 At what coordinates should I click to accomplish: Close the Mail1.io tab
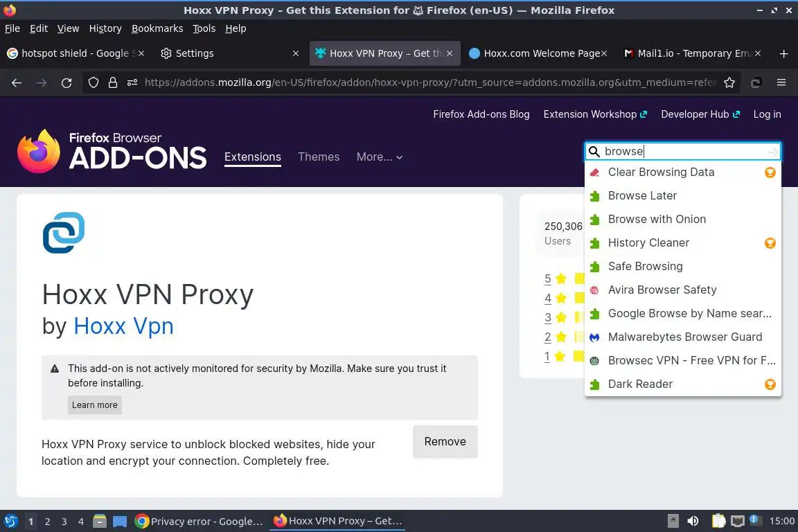(x=758, y=53)
